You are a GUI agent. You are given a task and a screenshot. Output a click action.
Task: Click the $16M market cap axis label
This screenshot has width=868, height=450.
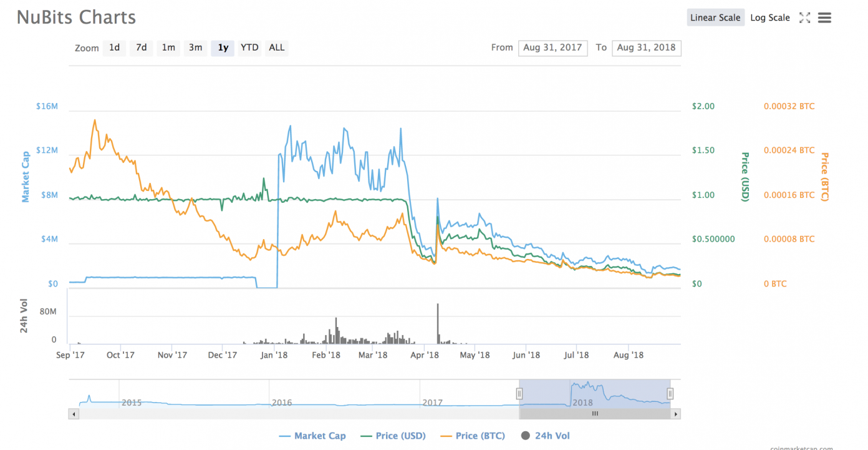pyautogui.click(x=47, y=106)
